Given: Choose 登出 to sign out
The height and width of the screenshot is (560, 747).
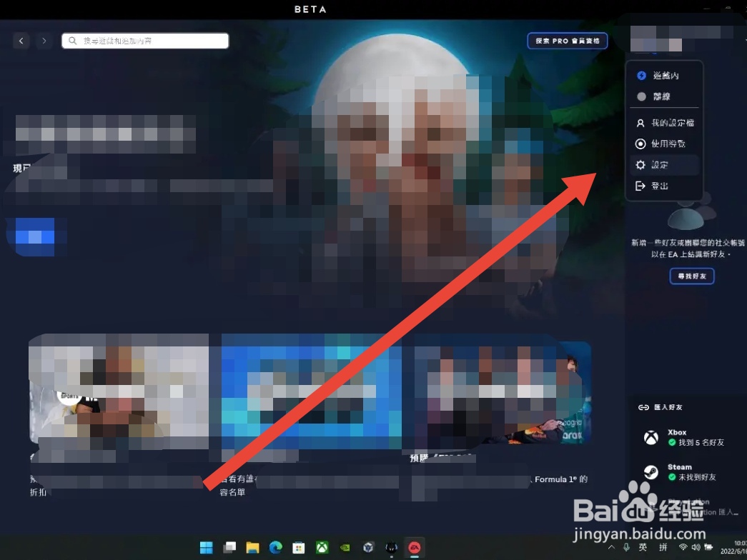Looking at the screenshot, I should coord(665,186).
